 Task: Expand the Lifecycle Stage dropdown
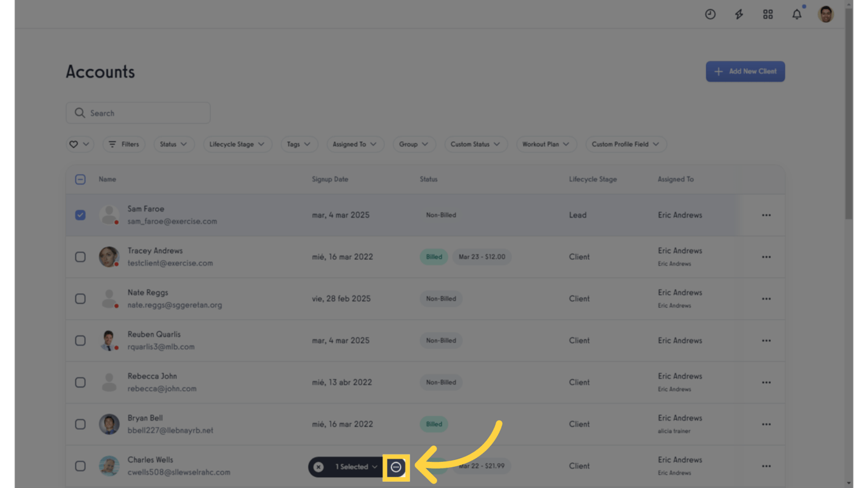coord(237,144)
